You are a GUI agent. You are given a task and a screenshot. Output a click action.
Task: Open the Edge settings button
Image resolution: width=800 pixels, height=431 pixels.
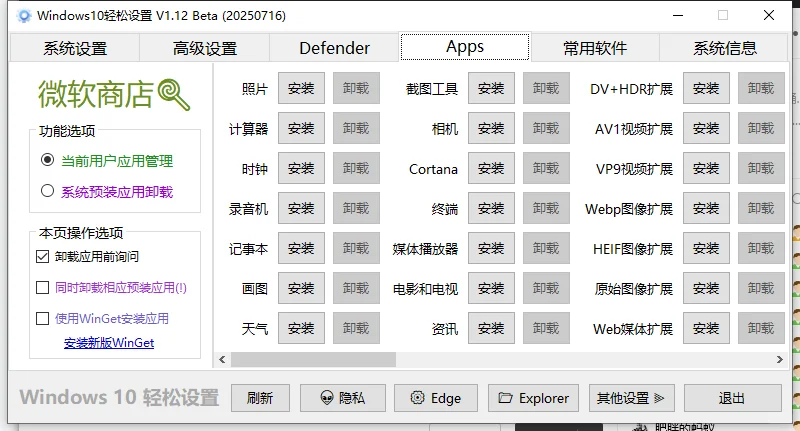(436, 398)
